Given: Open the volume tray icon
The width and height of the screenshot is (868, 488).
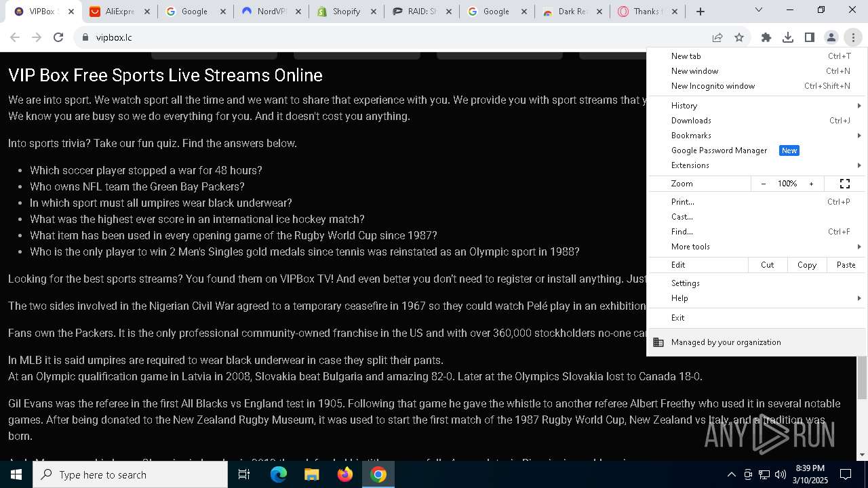Looking at the screenshot, I should pos(781,474).
